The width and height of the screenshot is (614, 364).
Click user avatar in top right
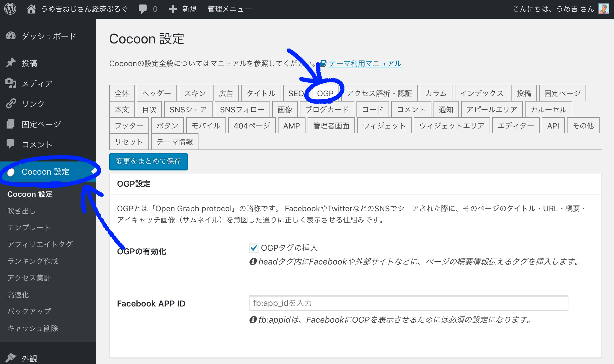point(604,9)
